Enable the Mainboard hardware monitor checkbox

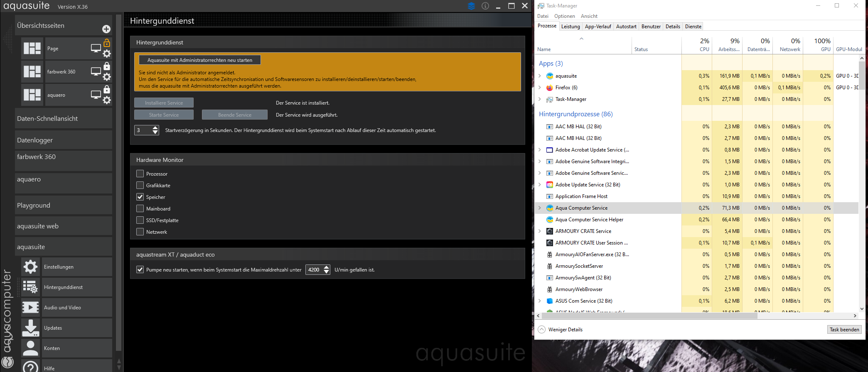click(140, 208)
